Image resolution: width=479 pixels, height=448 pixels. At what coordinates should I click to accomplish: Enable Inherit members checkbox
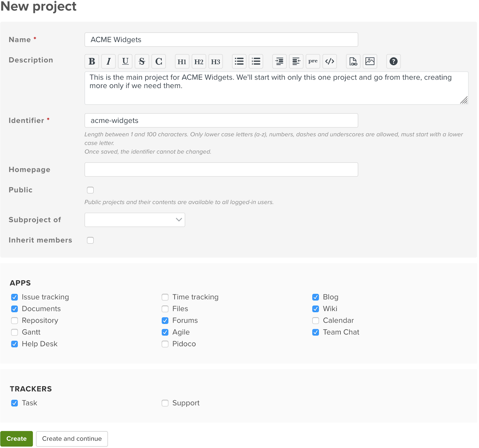[90, 240]
